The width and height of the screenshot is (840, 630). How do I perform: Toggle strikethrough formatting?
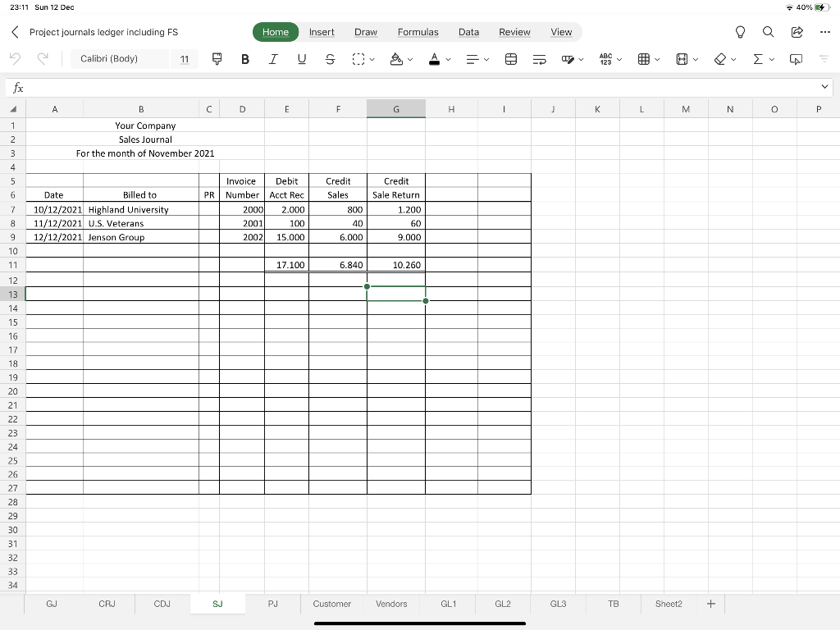click(x=330, y=59)
